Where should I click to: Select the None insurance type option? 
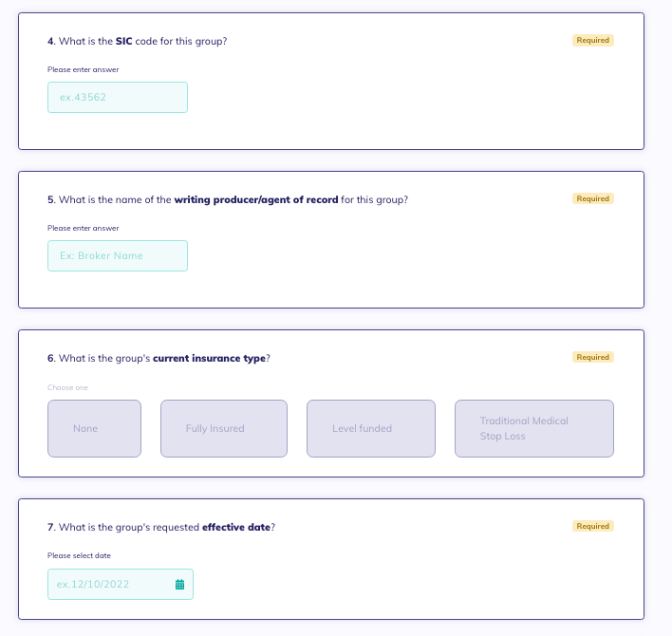(x=94, y=428)
